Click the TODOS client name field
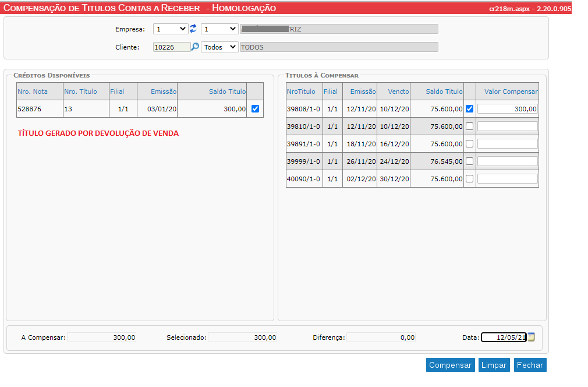This screenshot has width=588, height=387. (x=339, y=47)
